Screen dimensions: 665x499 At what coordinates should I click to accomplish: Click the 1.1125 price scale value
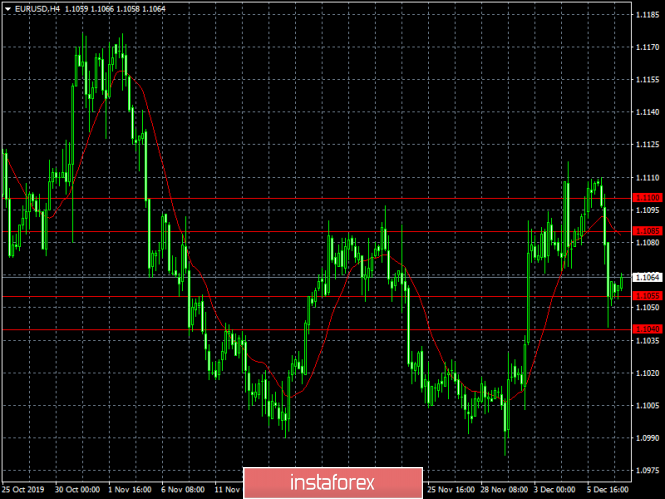[x=648, y=145]
